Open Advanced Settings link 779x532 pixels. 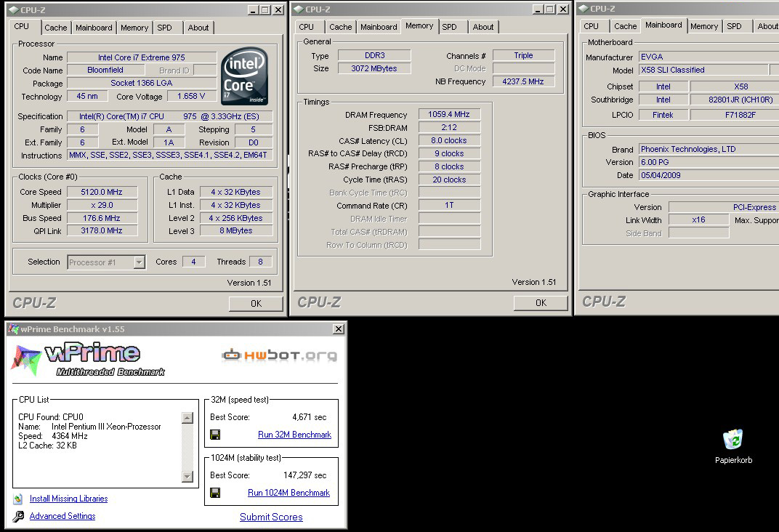pos(62,516)
